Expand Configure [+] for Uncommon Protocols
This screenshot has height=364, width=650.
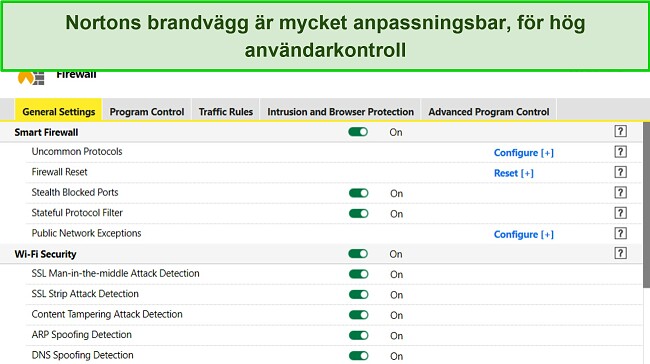(x=524, y=153)
